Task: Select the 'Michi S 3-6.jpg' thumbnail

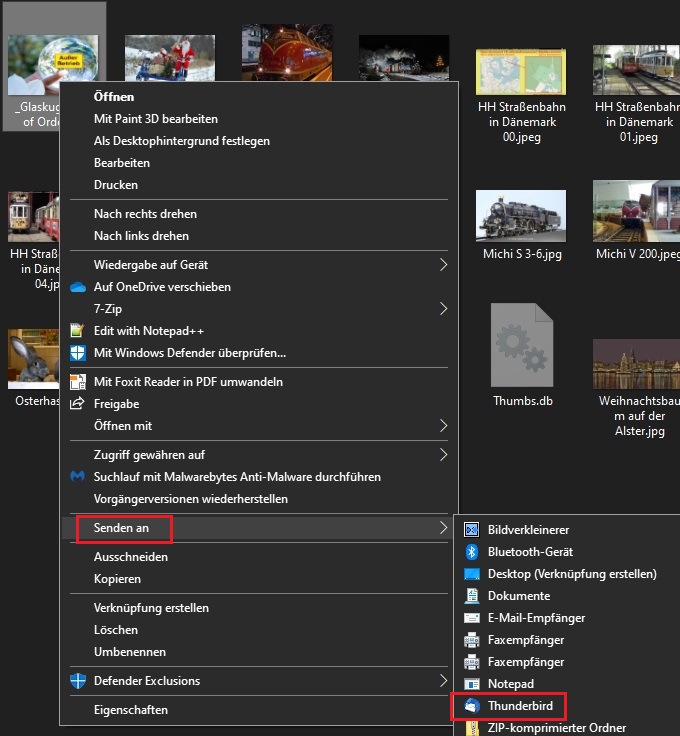Action: [520, 215]
